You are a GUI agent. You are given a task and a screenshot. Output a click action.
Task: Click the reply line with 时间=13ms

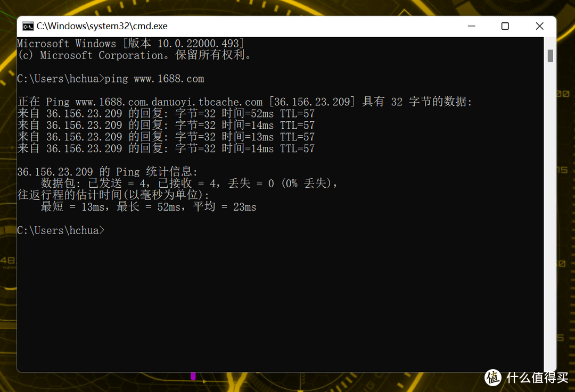point(166,137)
